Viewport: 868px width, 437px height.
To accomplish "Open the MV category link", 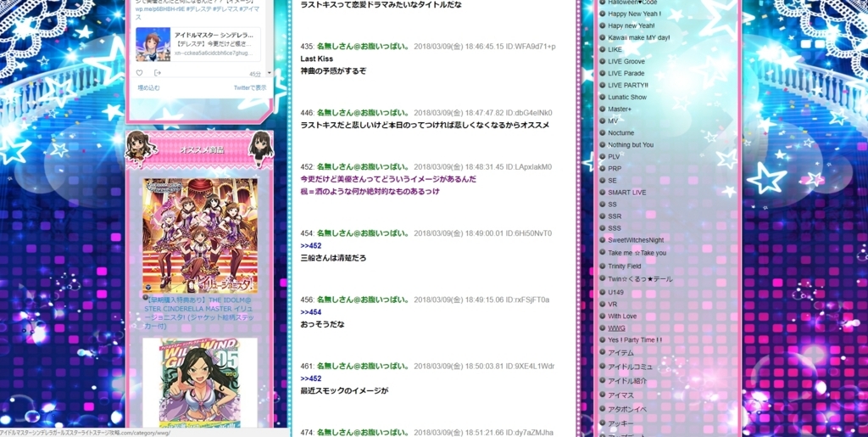I will (613, 120).
